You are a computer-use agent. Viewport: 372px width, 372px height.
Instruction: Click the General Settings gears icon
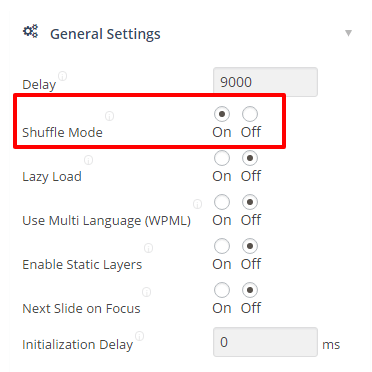coord(30,32)
